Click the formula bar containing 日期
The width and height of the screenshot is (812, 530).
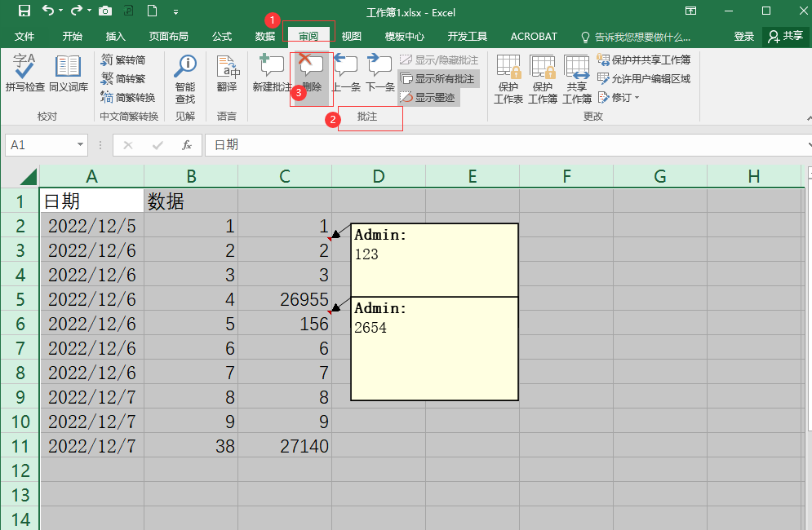(508, 145)
